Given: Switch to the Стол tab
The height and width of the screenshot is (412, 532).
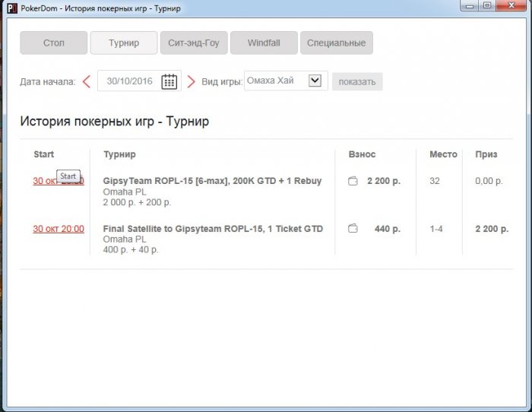Looking at the screenshot, I should tap(54, 43).
